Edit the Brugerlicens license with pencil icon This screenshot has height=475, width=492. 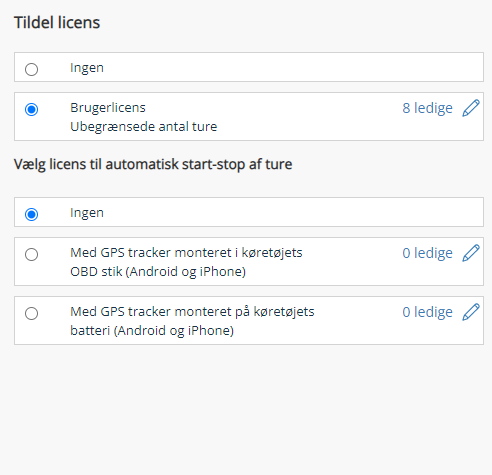tap(471, 108)
